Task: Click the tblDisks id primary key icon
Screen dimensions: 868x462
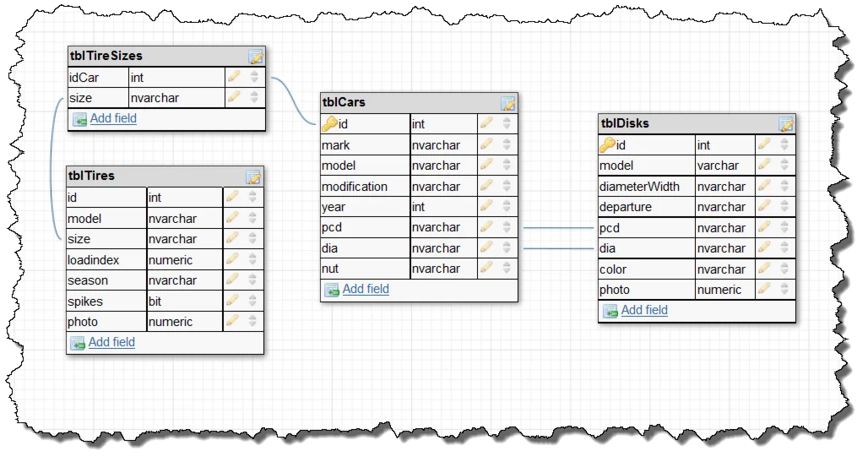Action: [x=608, y=144]
